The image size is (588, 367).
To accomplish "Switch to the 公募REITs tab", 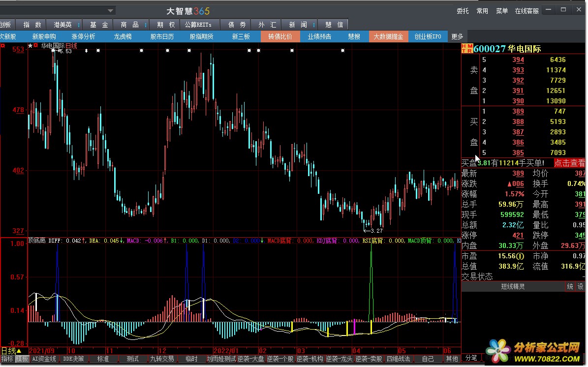I will tap(198, 25).
